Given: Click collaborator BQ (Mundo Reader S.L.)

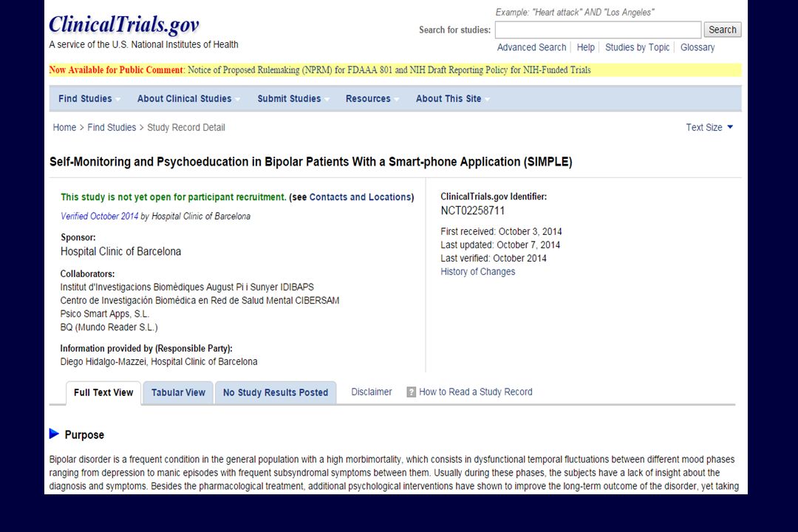Looking at the screenshot, I should pyautogui.click(x=109, y=327).
